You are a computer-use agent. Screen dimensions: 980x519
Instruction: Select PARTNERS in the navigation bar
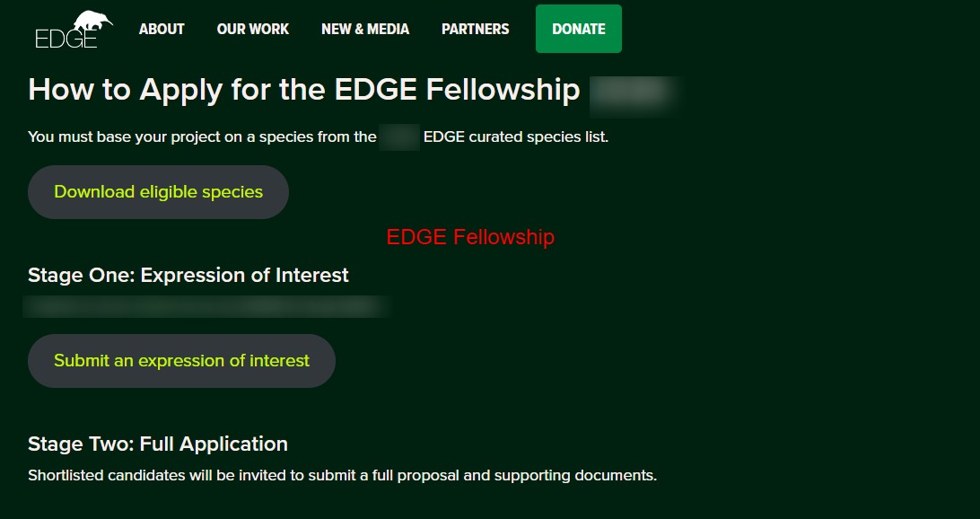(475, 29)
